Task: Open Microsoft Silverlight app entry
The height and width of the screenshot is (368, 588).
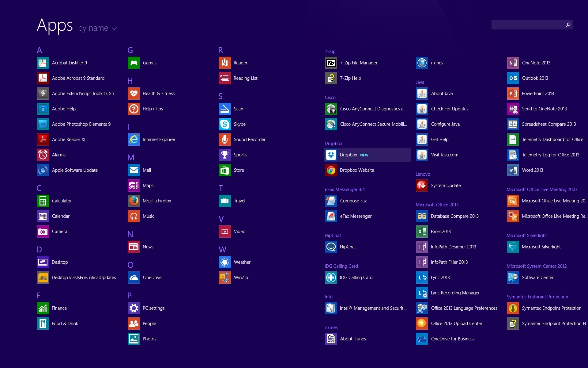Action: click(x=534, y=247)
